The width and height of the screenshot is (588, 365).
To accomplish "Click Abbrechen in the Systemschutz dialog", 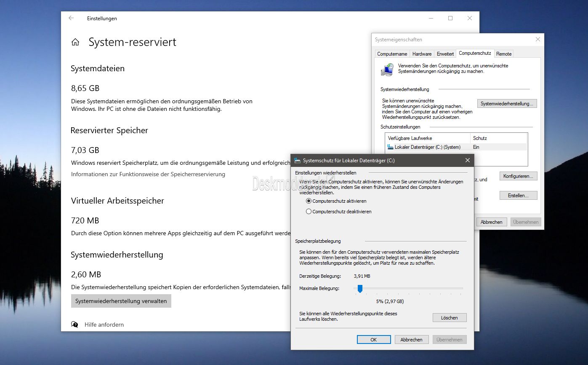I will (411, 340).
